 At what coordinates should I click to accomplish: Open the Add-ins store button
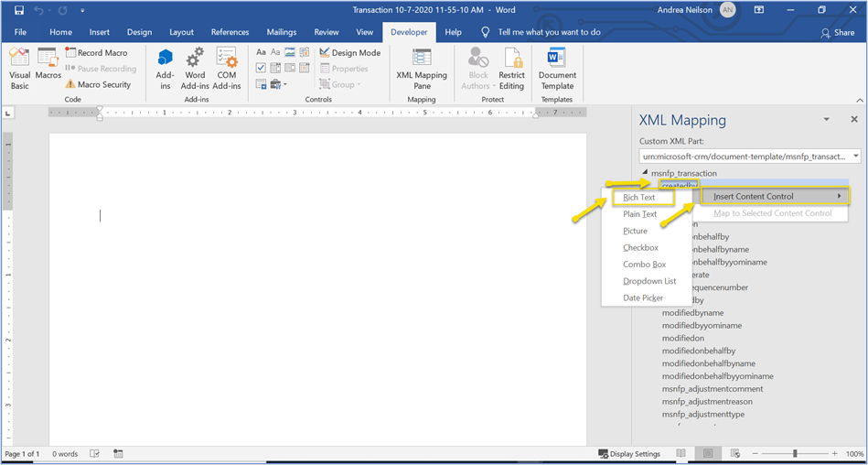(x=165, y=70)
